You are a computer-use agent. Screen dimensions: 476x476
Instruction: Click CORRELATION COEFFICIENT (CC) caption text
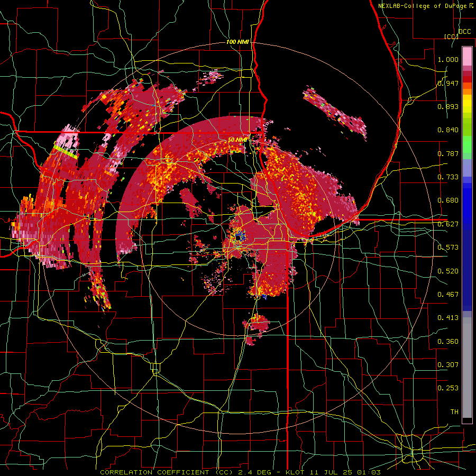pyautogui.click(x=167, y=472)
